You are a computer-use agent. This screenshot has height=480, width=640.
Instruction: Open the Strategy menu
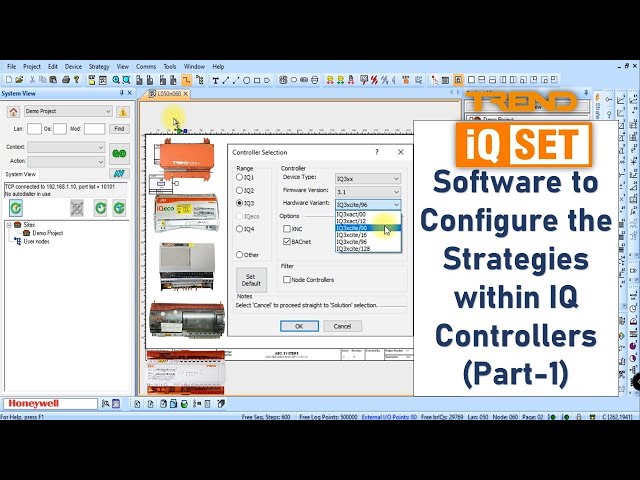pyautogui.click(x=99, y=67)
